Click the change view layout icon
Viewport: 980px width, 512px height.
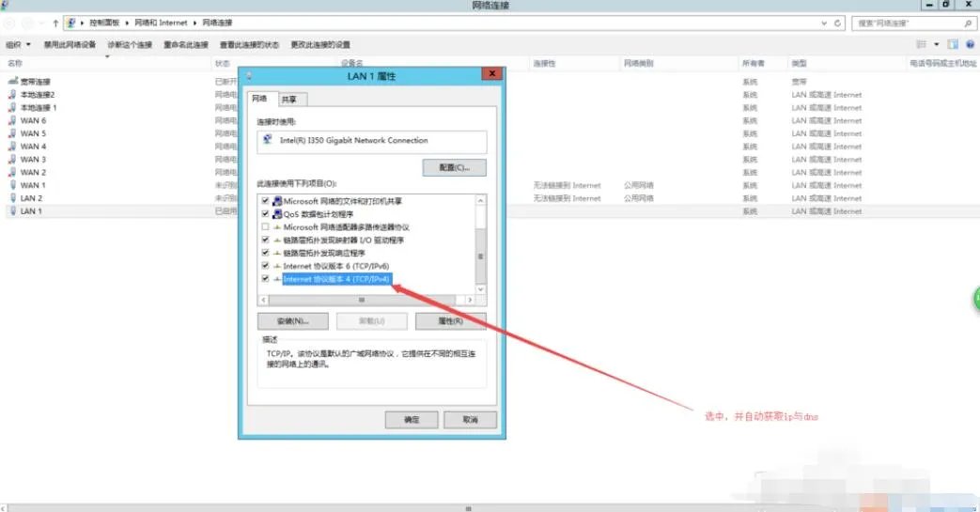(921, 44)
